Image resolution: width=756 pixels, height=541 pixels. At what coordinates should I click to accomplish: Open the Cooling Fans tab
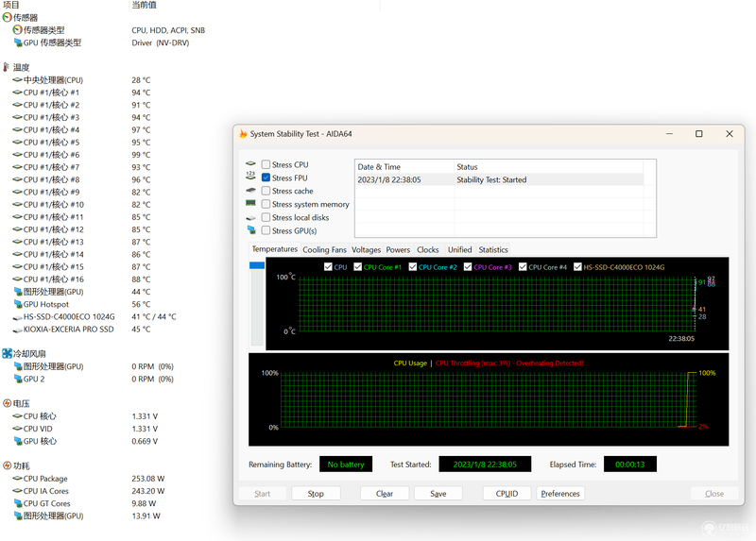click(324, 249)
